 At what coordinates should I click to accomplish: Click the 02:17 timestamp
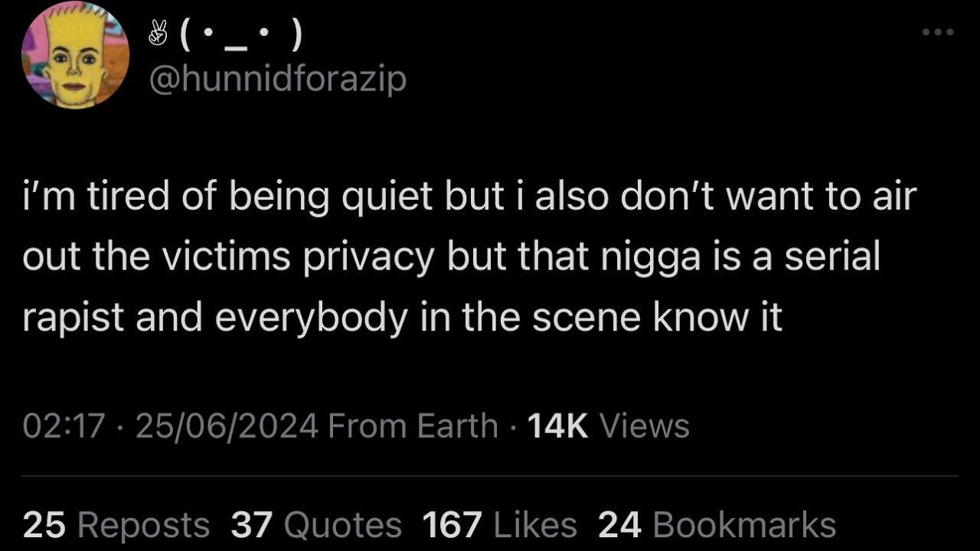(x=64, y=425)
